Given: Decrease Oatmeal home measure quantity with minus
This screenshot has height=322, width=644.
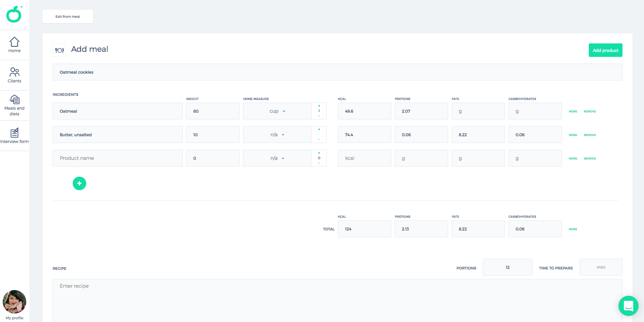Looking at the screenshot, I should (x=319, y=116).
